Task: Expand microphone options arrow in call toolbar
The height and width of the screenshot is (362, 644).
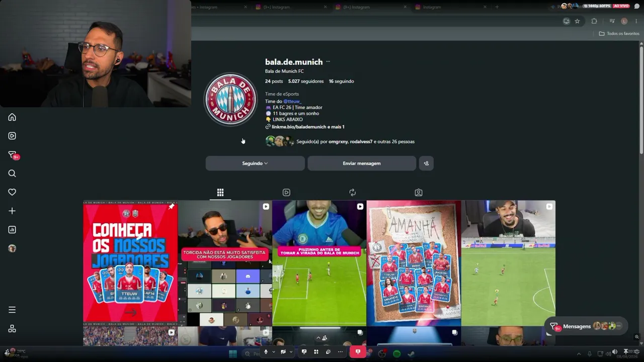Action: 273,352
